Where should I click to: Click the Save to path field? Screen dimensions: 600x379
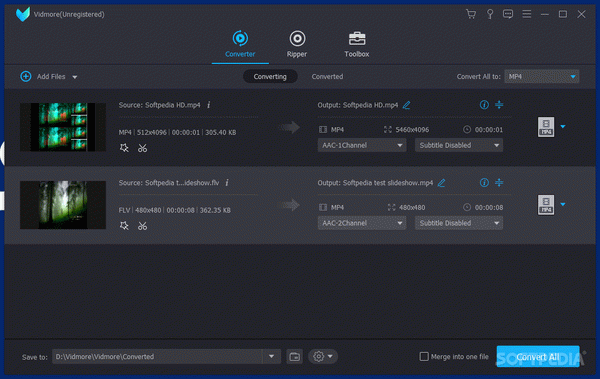point(157,356)
